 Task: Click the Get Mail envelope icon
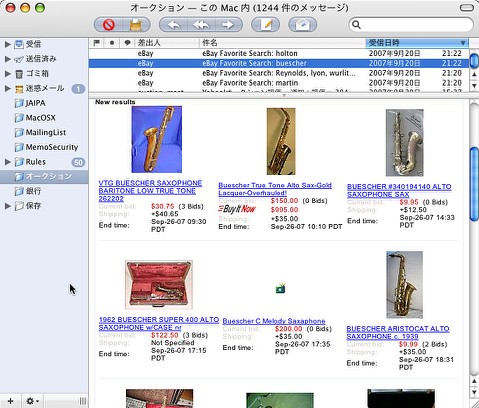pos(302,25)
